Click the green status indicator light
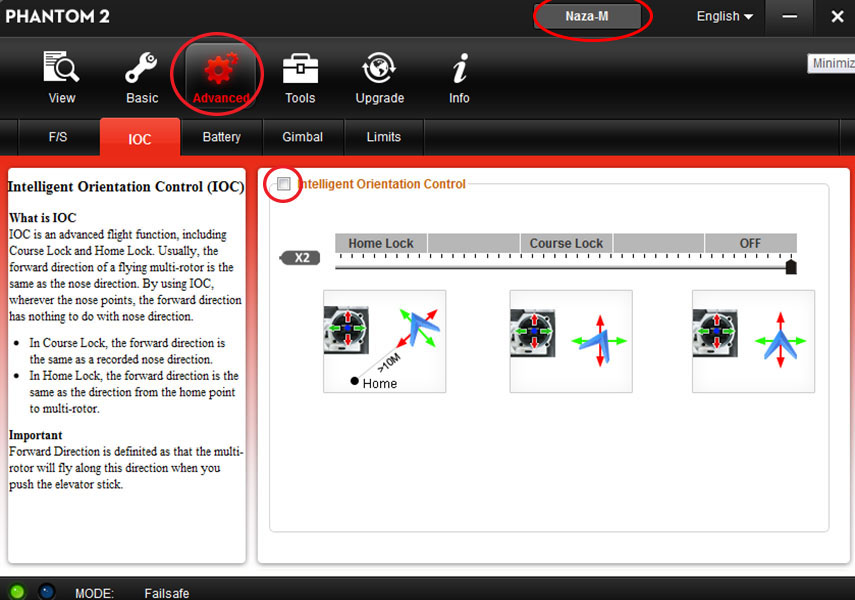 click(x=17, y=592)
